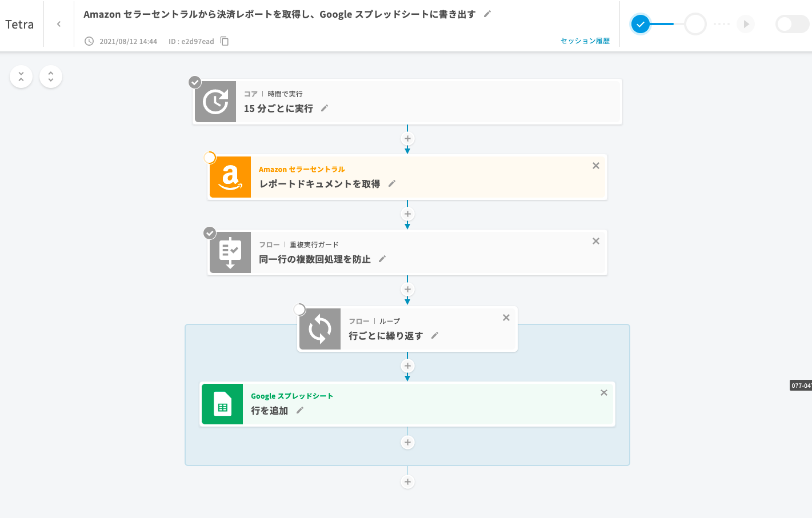Image resolution: width=812 pixels, height=518 pixels.
Task: Go back using the left chevron
Action: coord(59,24)
